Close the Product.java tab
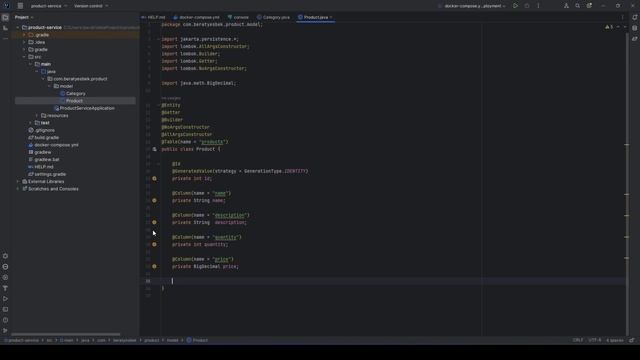 point(331,18)
